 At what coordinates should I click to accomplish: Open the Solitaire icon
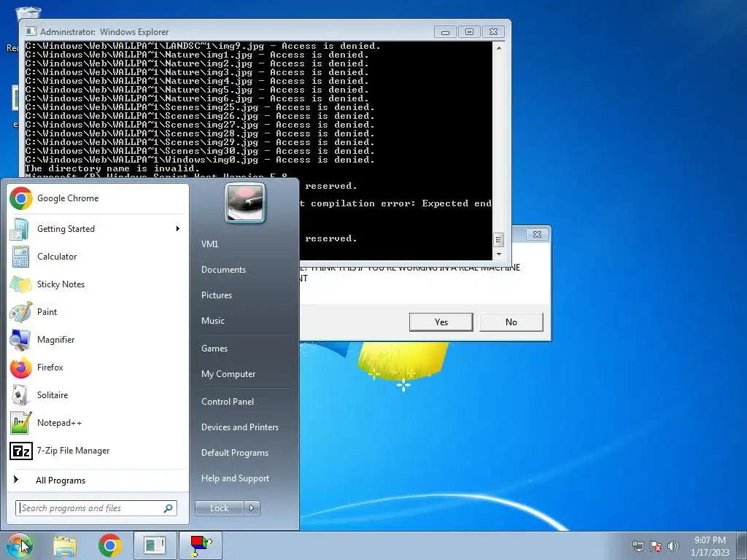tap(20, 395)
